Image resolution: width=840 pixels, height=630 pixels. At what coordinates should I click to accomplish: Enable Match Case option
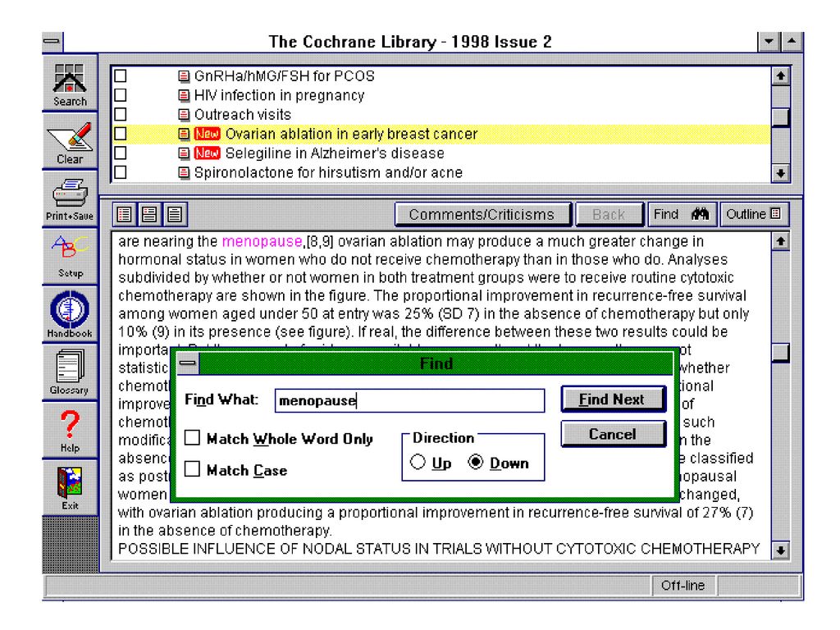192,469
